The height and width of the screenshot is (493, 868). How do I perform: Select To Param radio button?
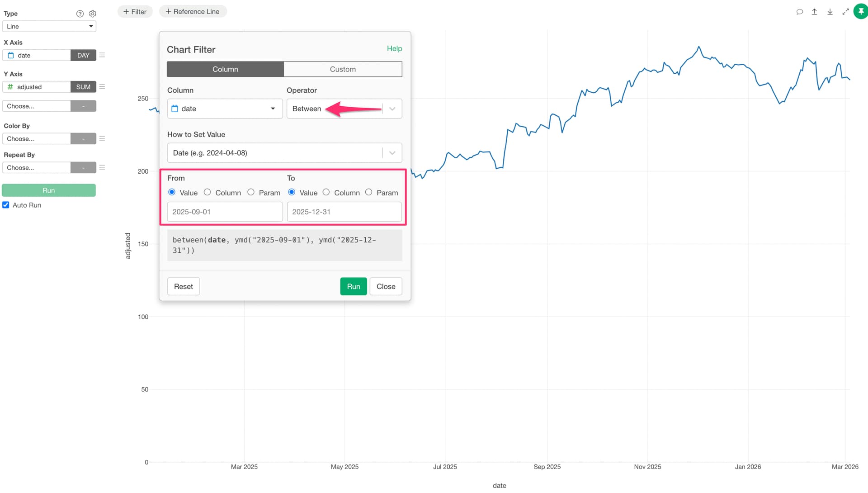(369, 192)
